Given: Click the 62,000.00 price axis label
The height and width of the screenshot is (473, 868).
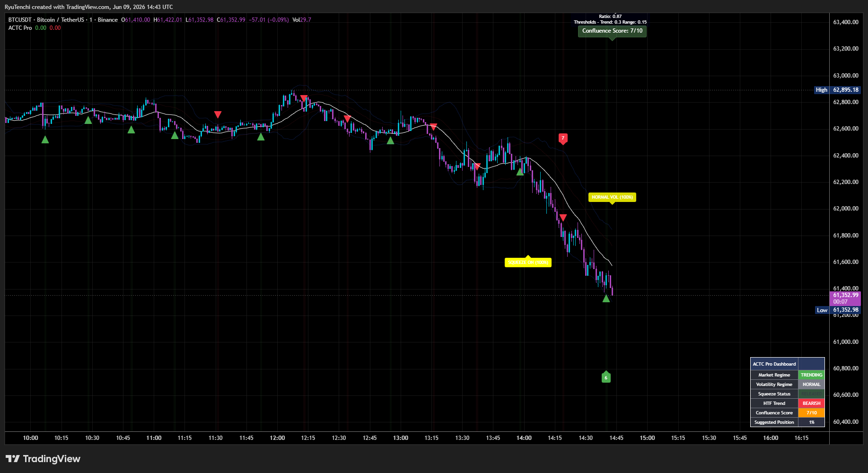Looking at the screenshot, I should pos(846,209).
